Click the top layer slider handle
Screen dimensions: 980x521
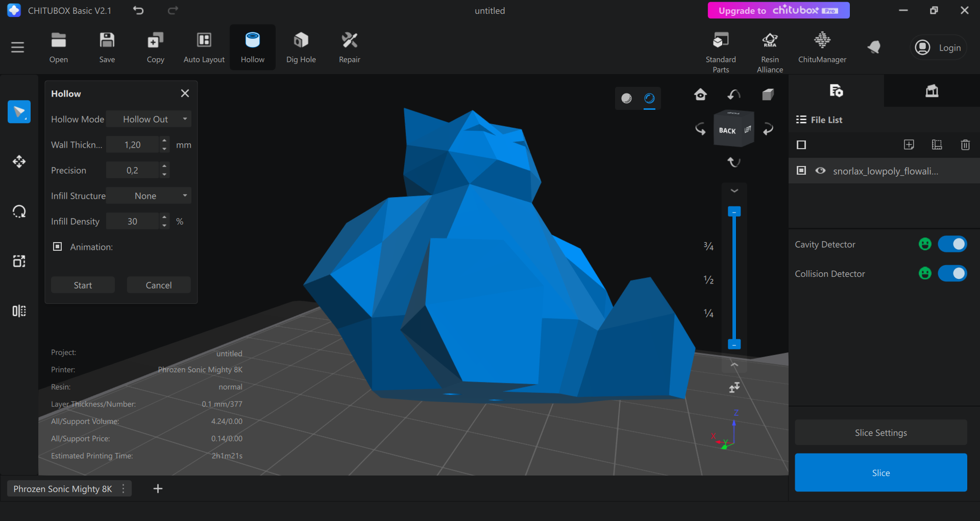734,211
